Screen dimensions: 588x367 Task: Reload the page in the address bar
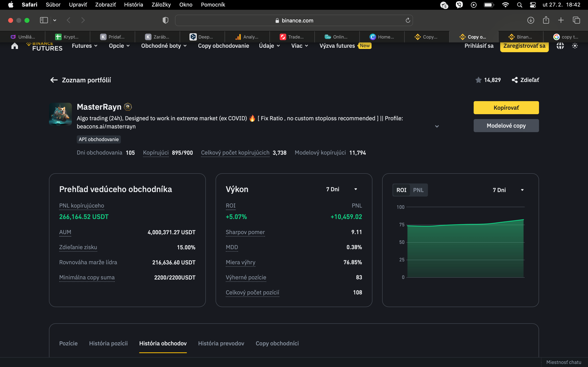click(x=408, y=20)
